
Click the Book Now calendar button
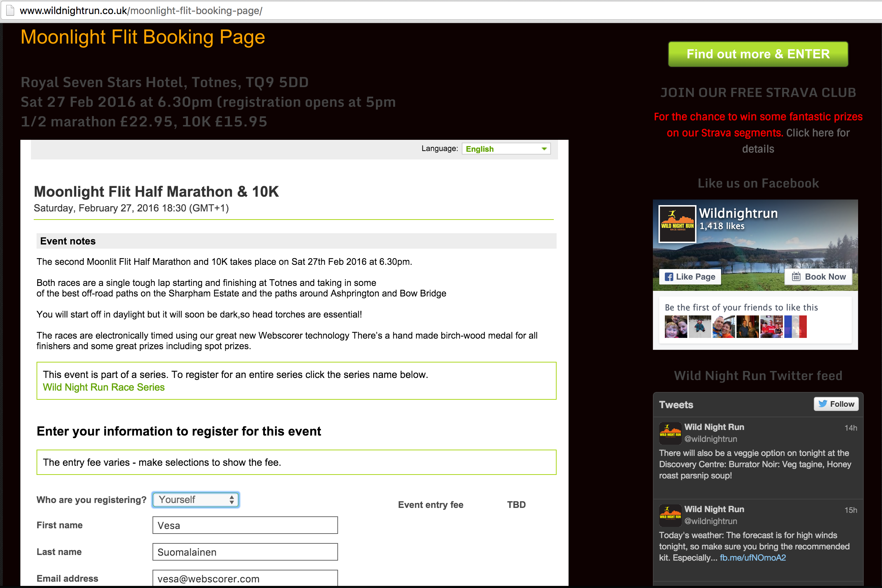(818, 277)
